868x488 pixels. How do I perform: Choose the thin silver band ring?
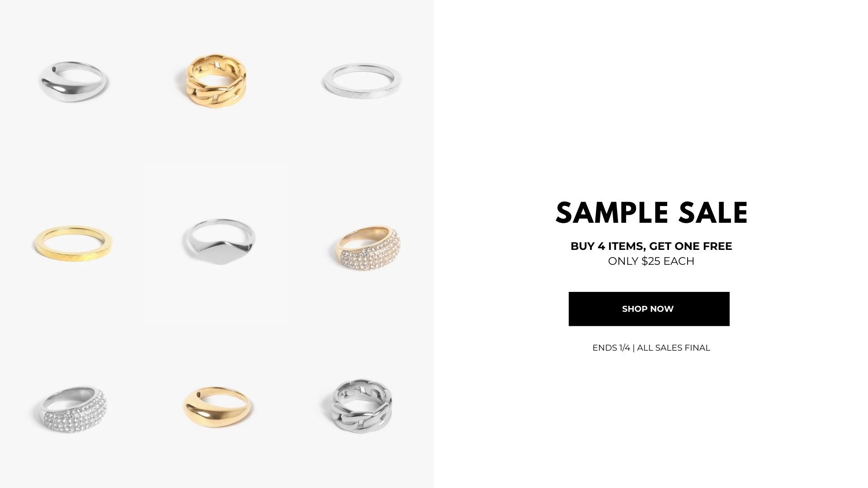click(362, 80)
